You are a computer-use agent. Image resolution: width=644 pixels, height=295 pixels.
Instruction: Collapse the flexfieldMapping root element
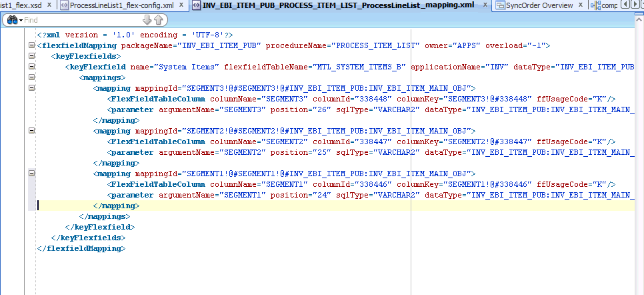31,45
